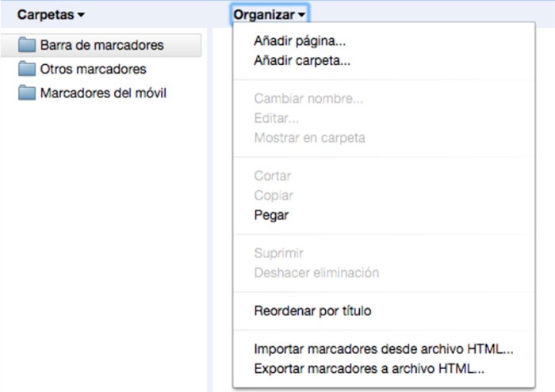Image resolution: width=555 pixels, height=392 pixels.
Task: Choose Reordenar por título
Action: click(x=312, y=311)
